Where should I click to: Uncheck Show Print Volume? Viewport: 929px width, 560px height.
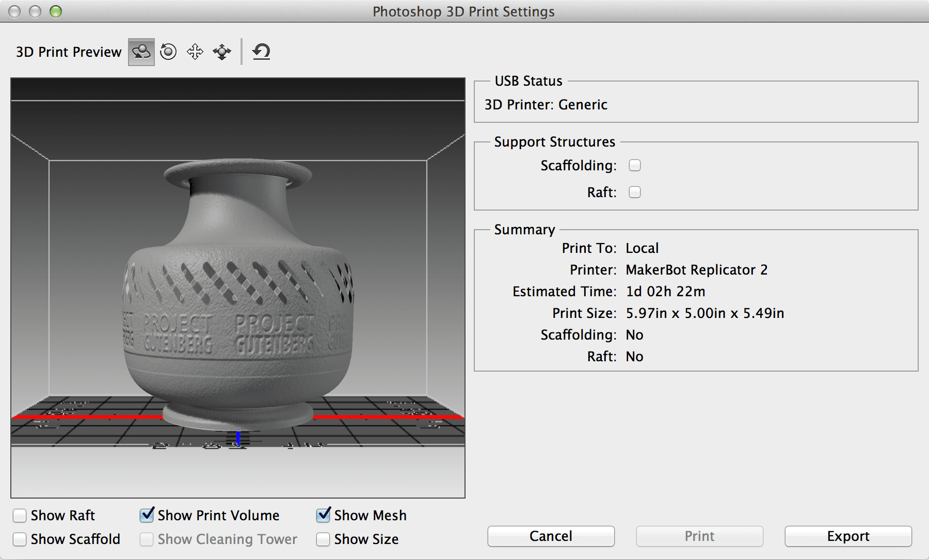(147, 515)
